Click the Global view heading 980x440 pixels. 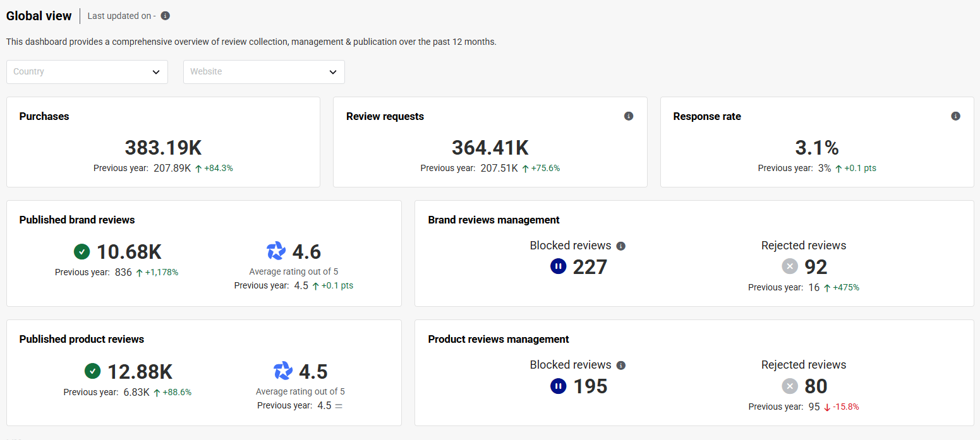pyautogui.click(x=39, y=16)
